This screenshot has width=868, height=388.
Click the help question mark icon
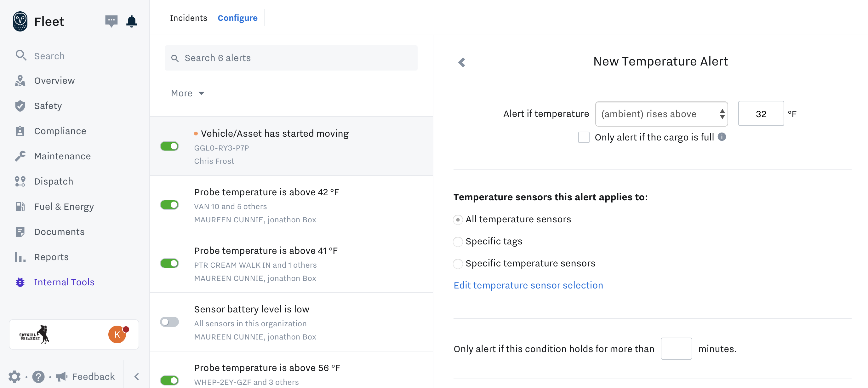(38, 376)
